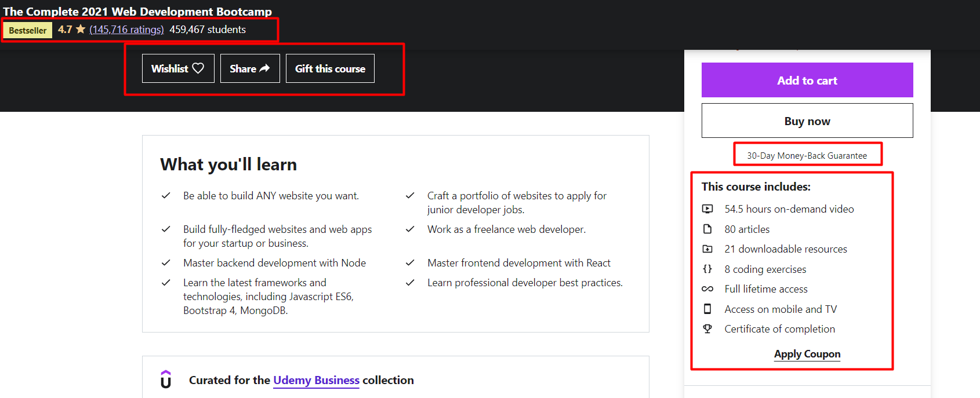Click the on-demand video icon
Image resolution: width=980 pixels, height=398 pixels.
click(707, 209)
